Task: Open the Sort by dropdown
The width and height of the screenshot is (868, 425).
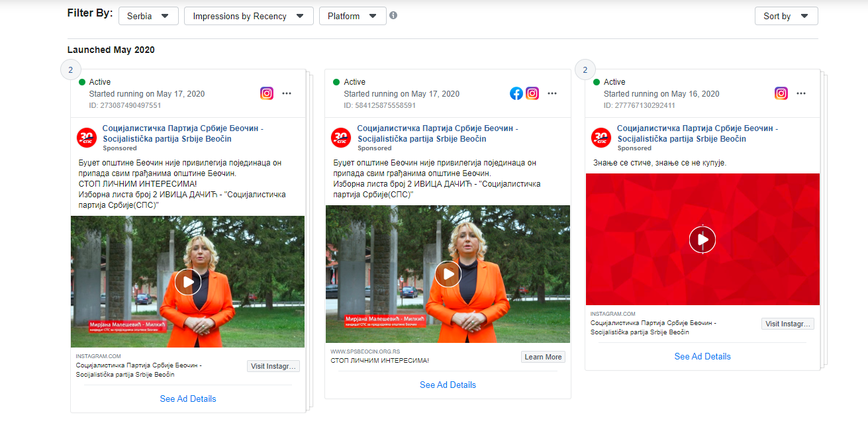Action: point(786,16)
